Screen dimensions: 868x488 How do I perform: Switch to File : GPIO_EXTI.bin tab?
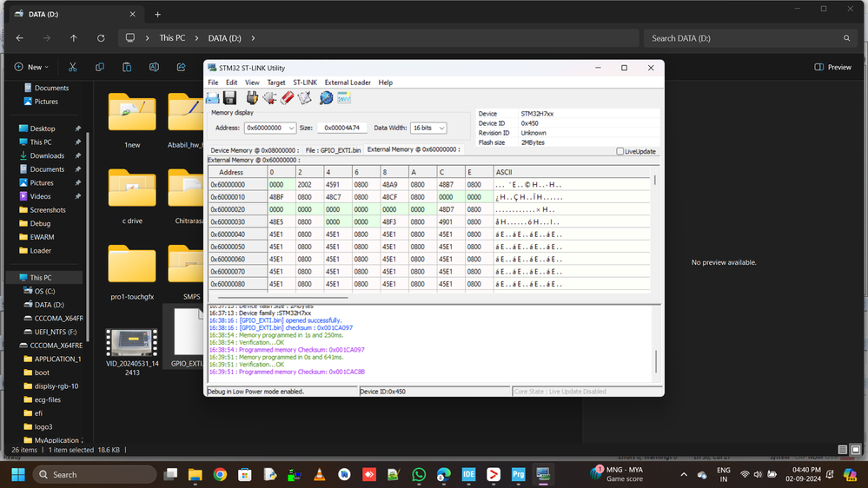333,150
